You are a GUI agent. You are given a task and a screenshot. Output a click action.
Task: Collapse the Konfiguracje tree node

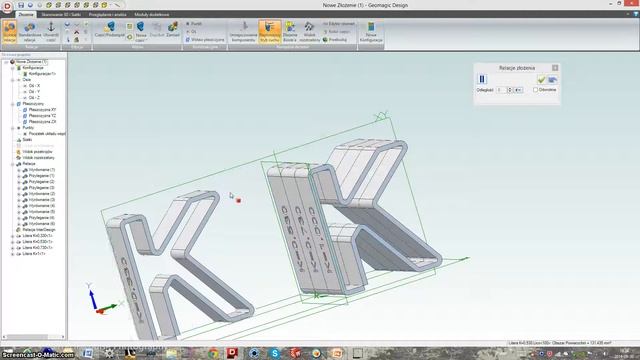pyautogui.click(x=13, y=68)
